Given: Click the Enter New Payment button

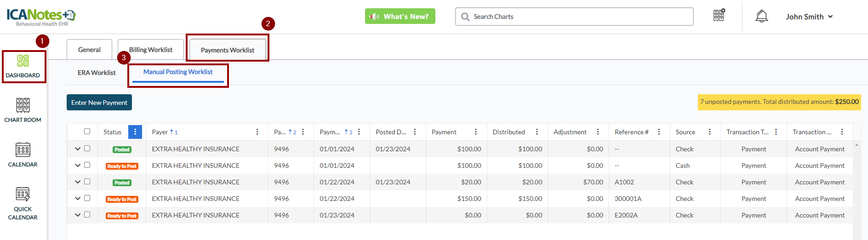Looking at the screenshot, I should tap(99, 103).
